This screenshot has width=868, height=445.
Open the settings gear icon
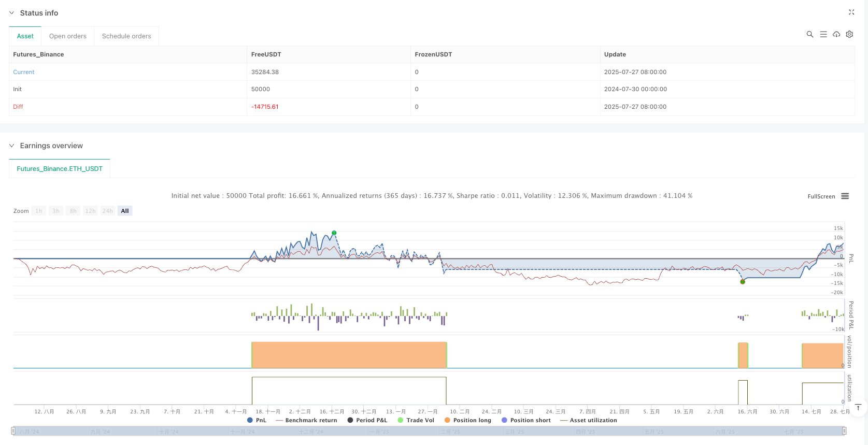coord(849,34)
